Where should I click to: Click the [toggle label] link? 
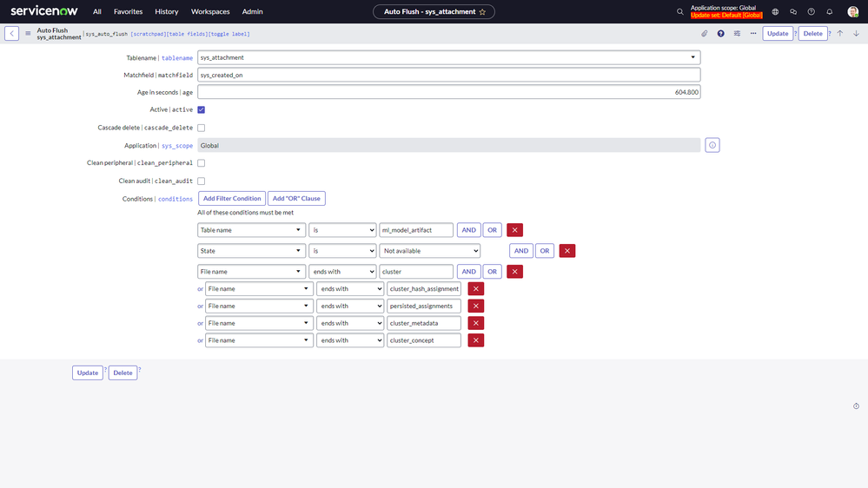[x=229, y=35]
